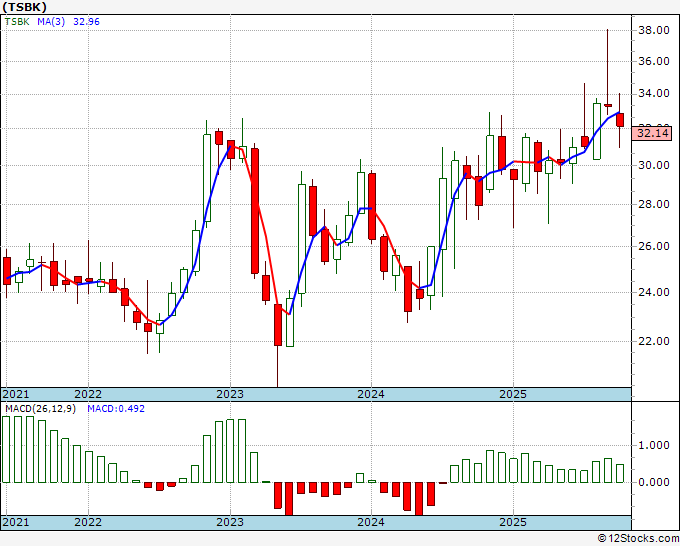Click the 22.00 price axis label
680x546 pixels.
click(x=654, y=341)
